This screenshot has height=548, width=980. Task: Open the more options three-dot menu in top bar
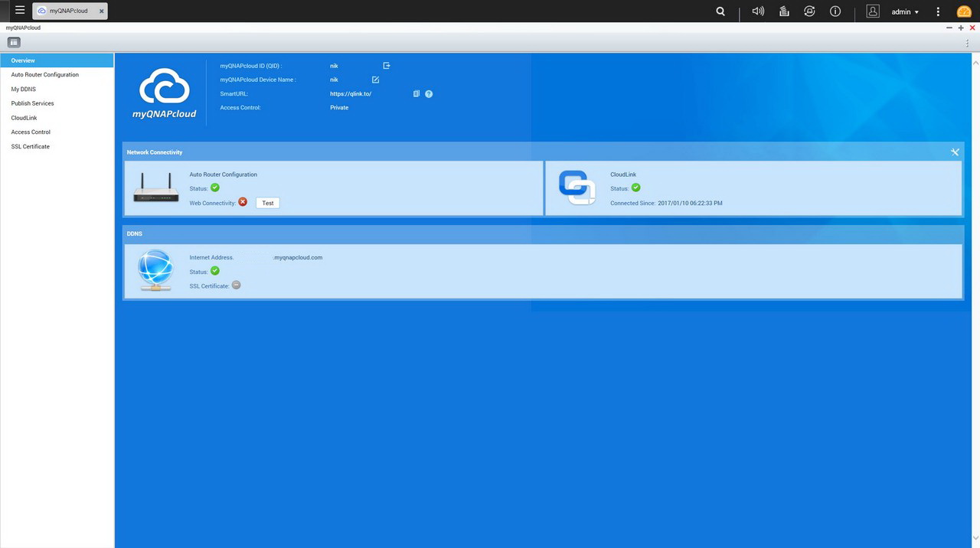click(x=938, y=11)
